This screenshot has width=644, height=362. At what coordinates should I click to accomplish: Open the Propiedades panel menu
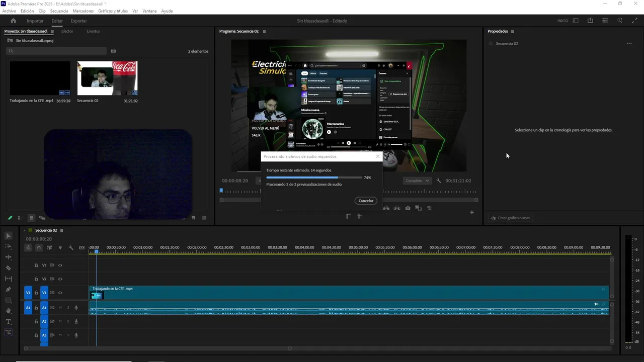513,31
